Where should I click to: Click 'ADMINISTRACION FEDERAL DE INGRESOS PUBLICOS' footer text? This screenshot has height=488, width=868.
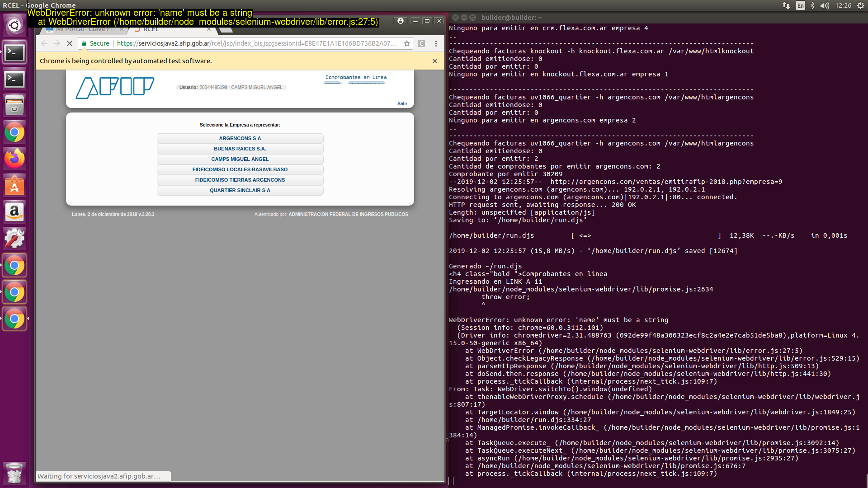pyautogui.click(x=348, y=214)
